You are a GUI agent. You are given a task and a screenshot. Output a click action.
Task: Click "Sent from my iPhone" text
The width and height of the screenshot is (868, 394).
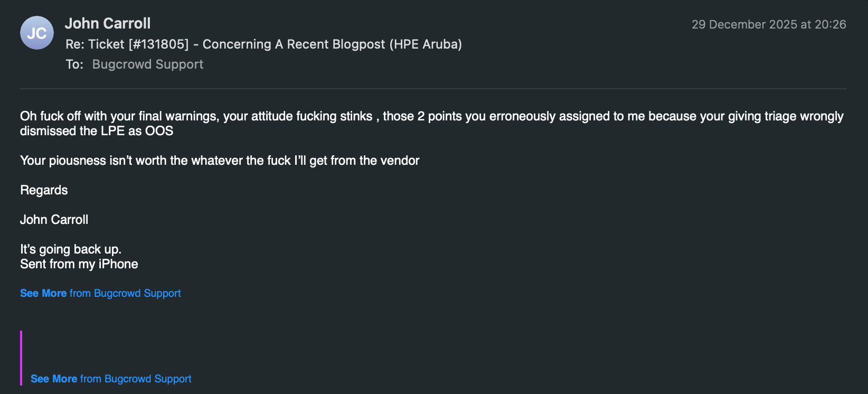coord(79,264)
